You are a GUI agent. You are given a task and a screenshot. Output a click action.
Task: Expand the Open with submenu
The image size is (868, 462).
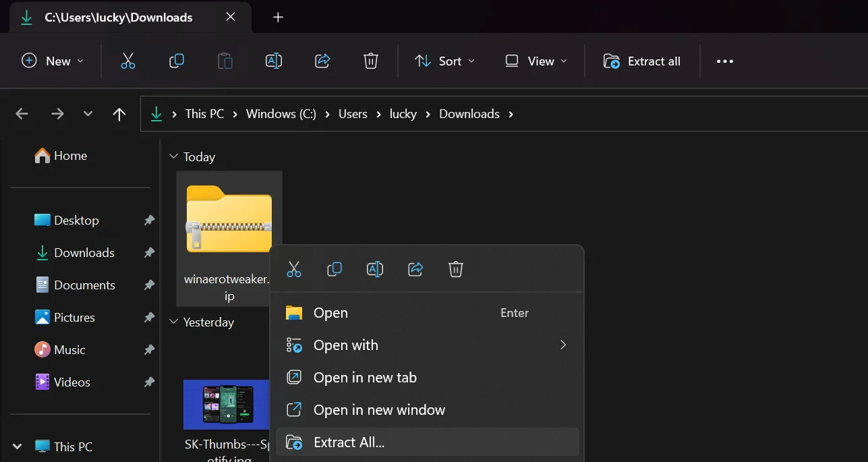tap(428, 345)
